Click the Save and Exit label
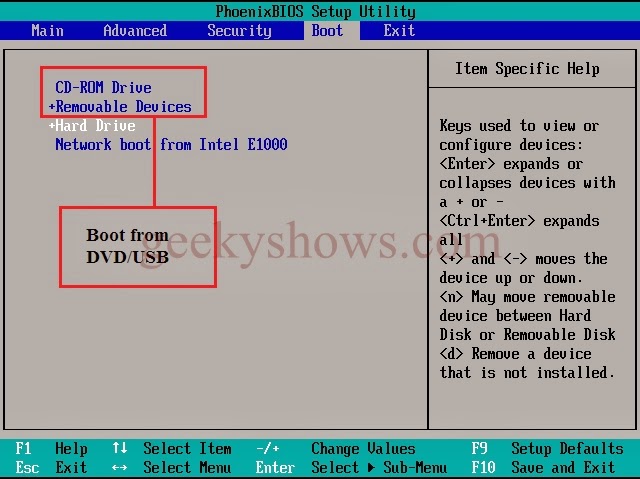The image size is (640, 479). [x=563, y=467]
